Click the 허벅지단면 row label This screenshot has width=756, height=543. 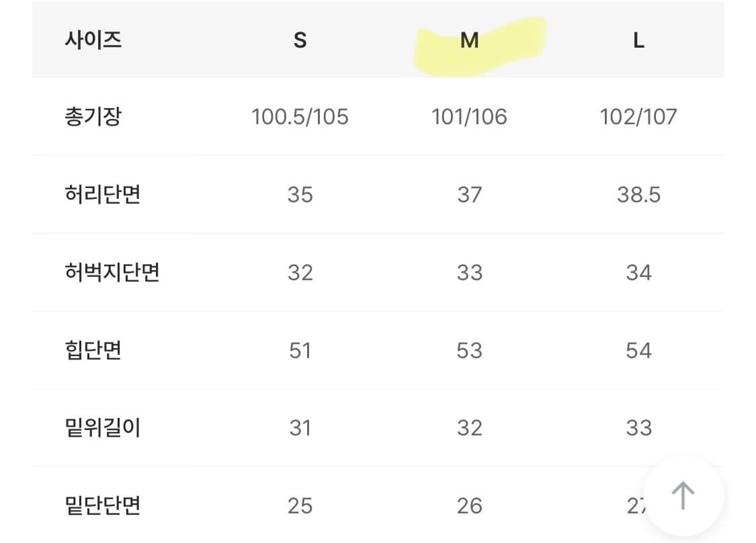[112, 273]
